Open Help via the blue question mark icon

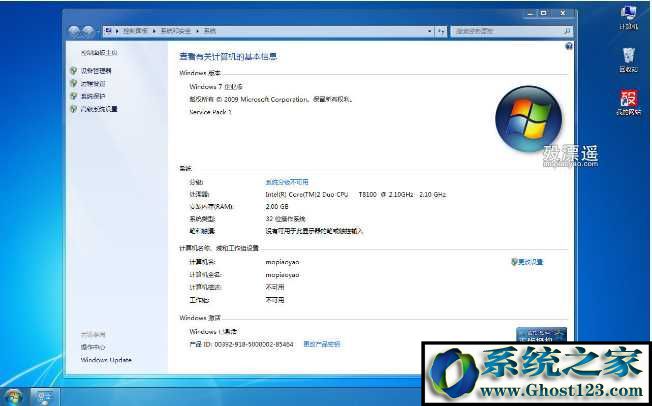[569, 46]
